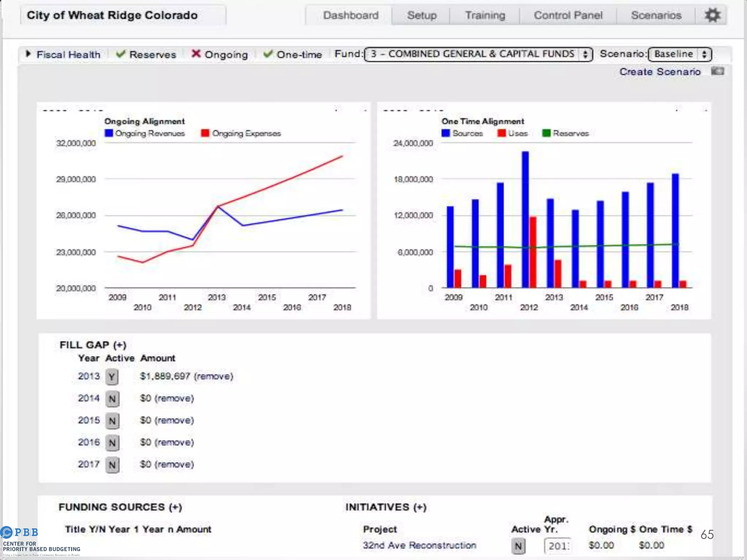Open the Fund dropdown
The width and height of the screenshot is (747, 560).
coord(478,54)
